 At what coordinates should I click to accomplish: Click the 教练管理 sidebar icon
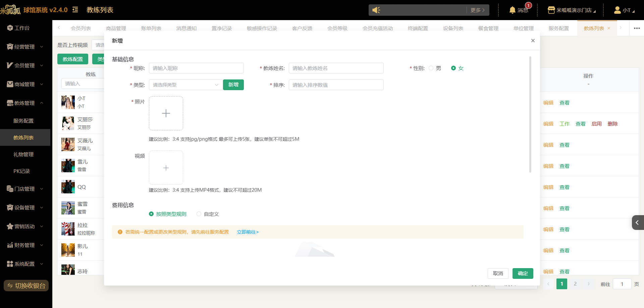[x=10, y=103]
